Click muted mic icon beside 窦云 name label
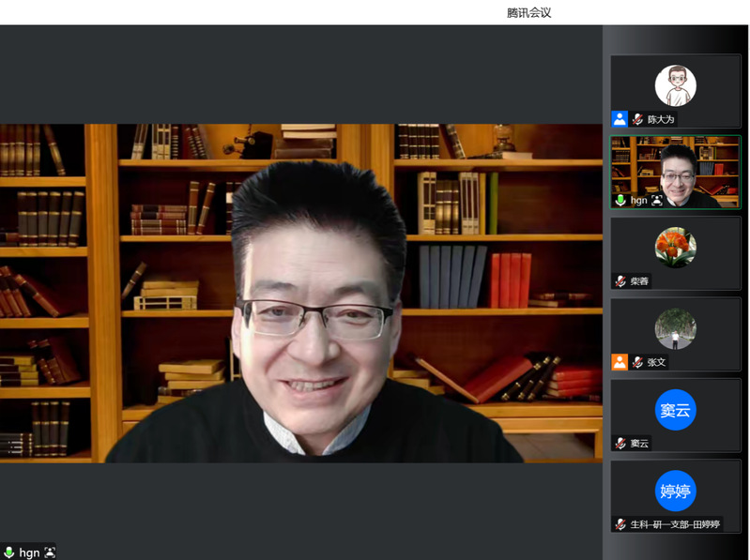 click(620, 443)
